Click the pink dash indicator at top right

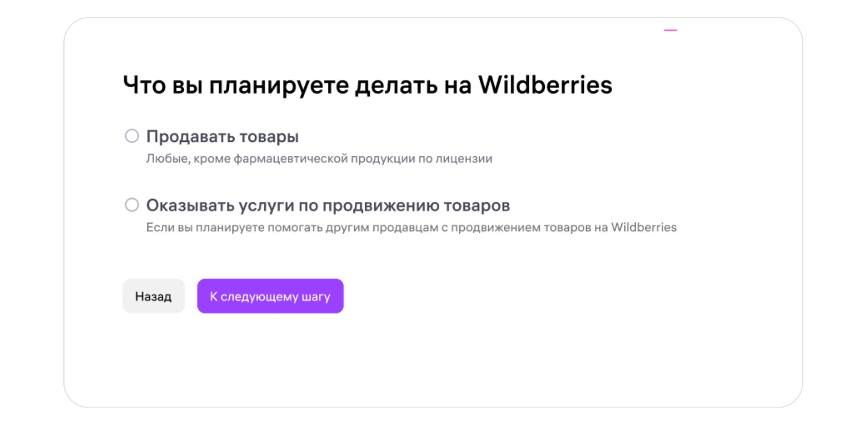(670, 31)
